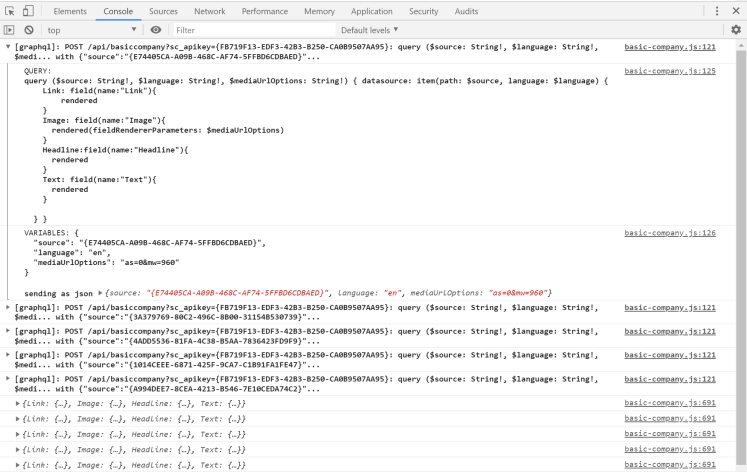The height and width of the screenshot is (472, 747).
Task: Open the Performance tab
Action: [264, 11]
